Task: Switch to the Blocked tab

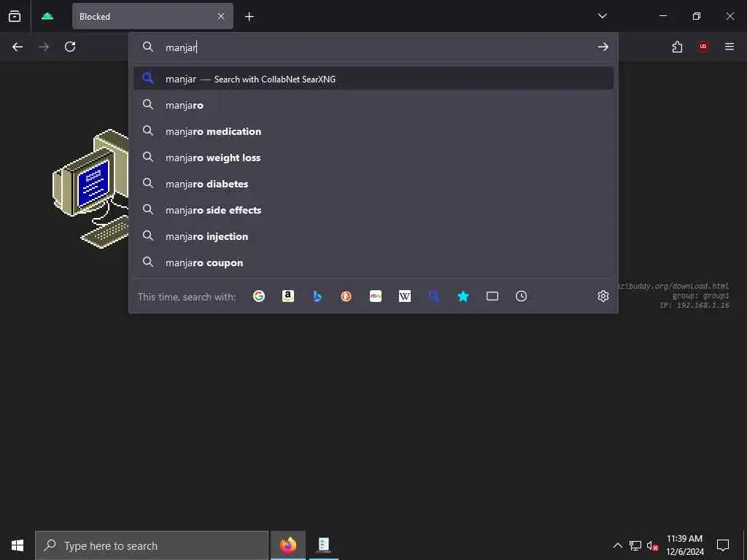Action: point(152,16)
